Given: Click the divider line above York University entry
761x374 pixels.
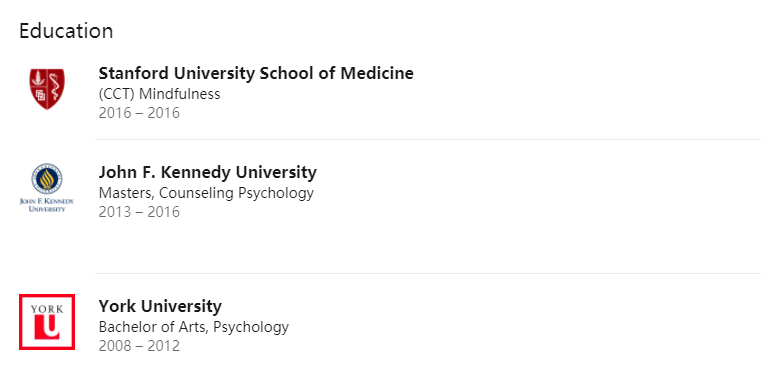Looking at the screenshot, I should pos(428,273).
